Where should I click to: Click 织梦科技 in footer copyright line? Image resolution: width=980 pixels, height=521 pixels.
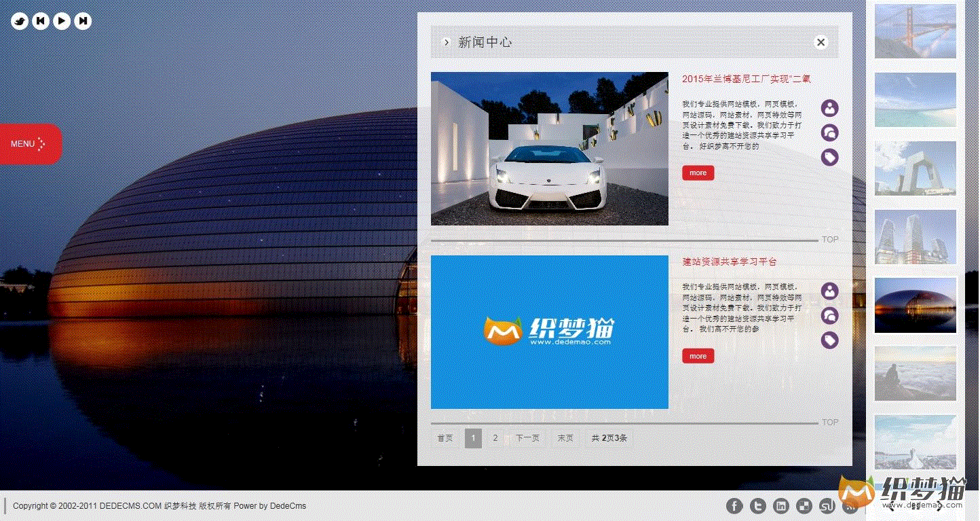[x=180, y=506]
